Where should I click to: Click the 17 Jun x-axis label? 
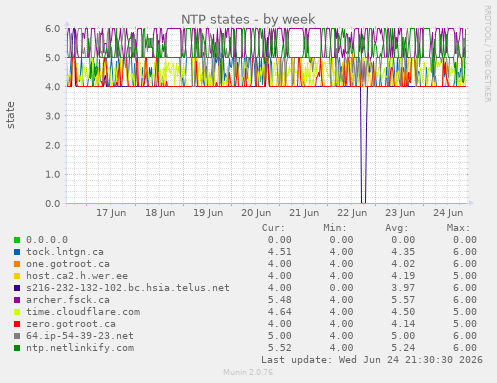[111, 213]
